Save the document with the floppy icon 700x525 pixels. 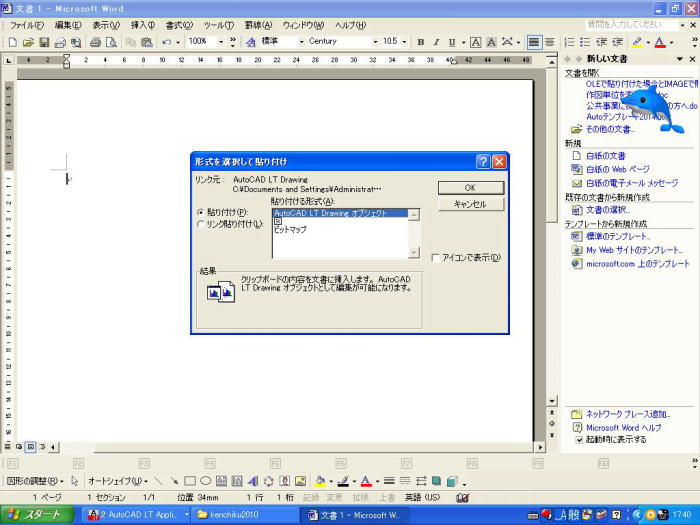pos(44,42)
